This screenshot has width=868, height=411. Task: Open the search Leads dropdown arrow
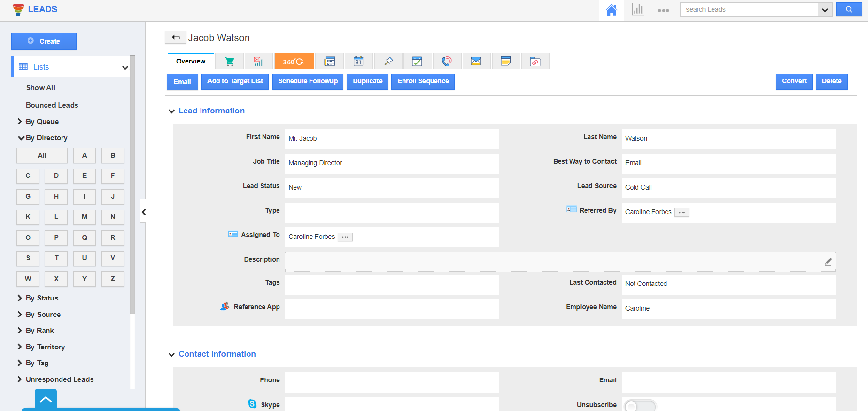point(825,10)
